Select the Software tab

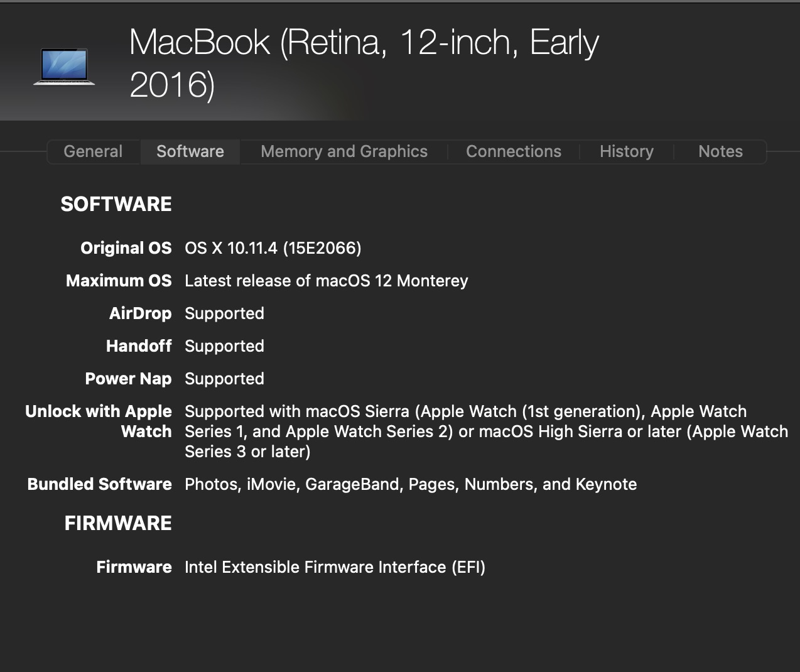pyautogui.click(x=190, y=151)
